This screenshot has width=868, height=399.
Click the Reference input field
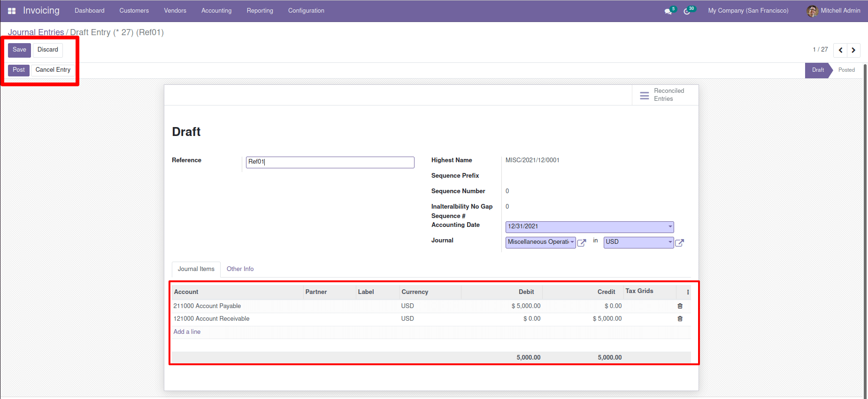coord(330,162)
